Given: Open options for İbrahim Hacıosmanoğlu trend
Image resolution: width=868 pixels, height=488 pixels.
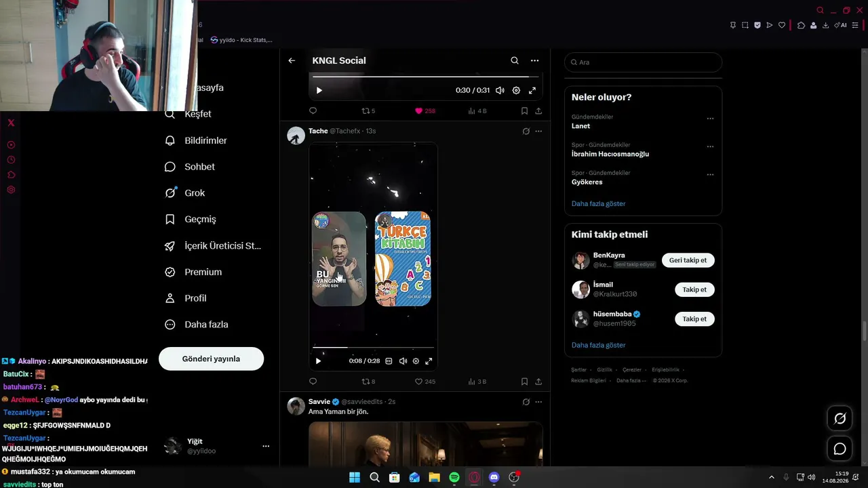Looking at the screenshot, I should click(710, 146).
